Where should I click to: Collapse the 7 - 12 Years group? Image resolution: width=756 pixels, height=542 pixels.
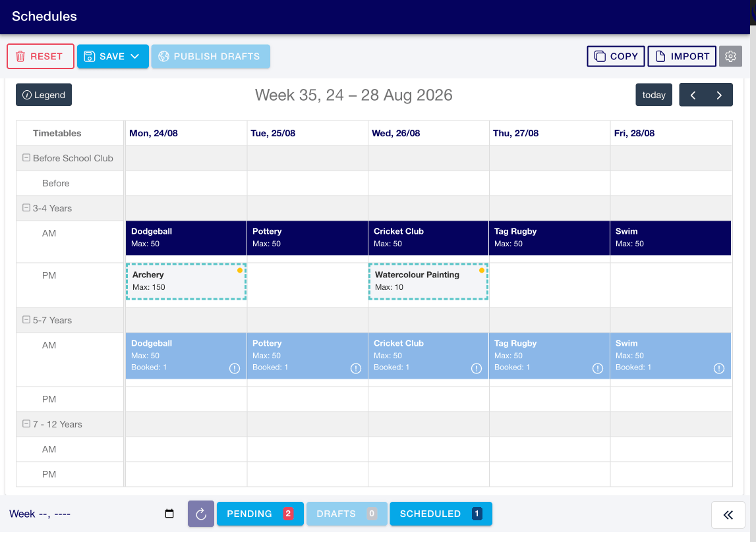[26, 423]
